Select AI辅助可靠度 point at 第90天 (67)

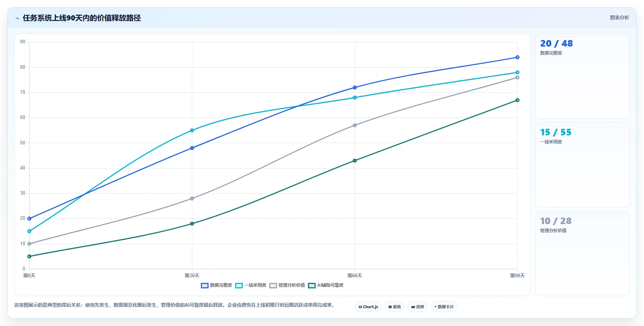(517, 100)
